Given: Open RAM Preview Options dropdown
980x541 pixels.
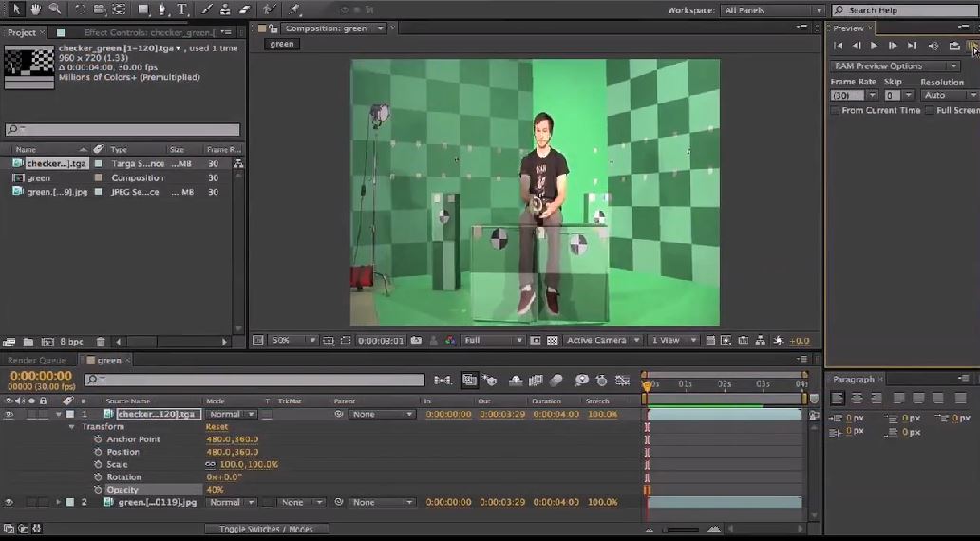Looking at the screenshot, I should click(895, 65).
